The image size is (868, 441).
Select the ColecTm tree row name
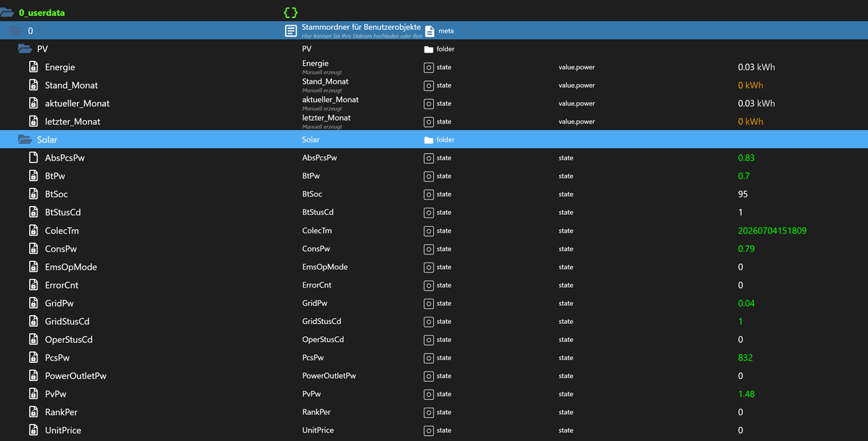tap(62, 231)
